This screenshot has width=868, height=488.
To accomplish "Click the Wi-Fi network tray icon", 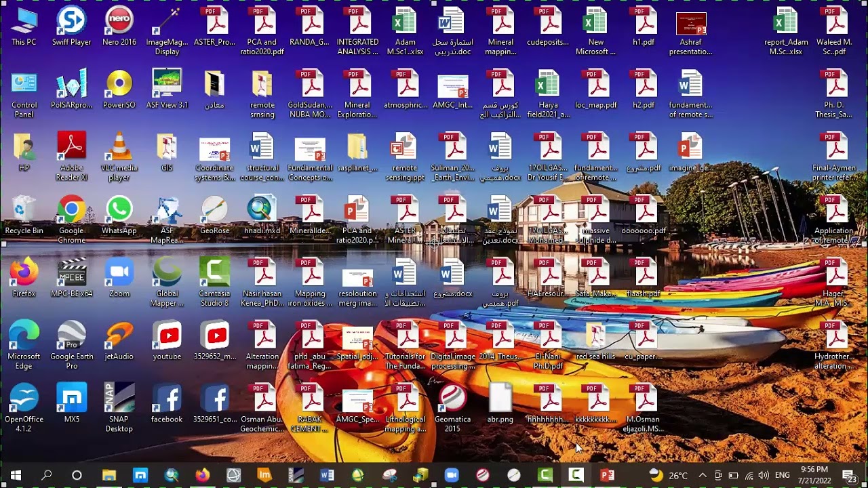I will [x=749, y=475].
